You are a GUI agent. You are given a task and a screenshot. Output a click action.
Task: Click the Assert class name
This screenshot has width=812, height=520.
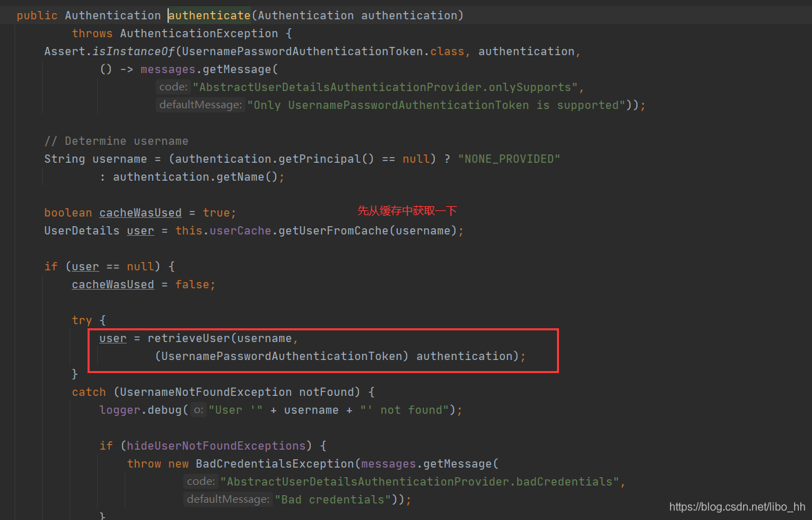[65, 51]
